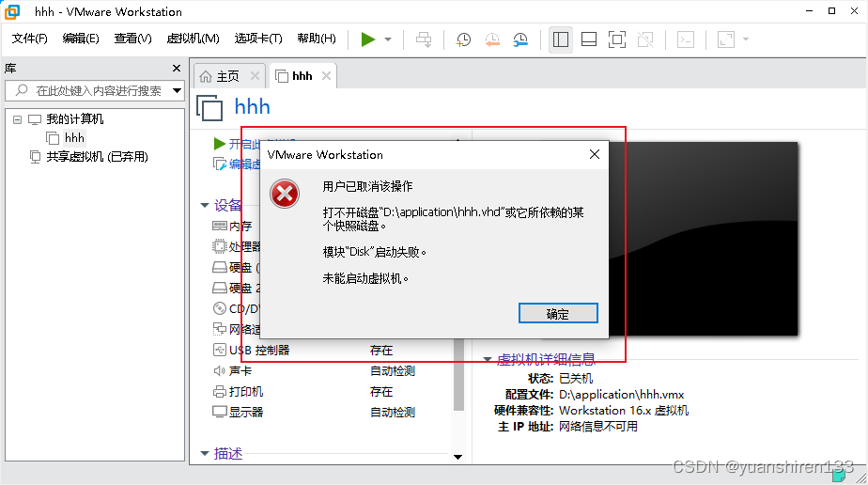Open the 选项卡(T) menu
Viewport: 868px width, 485px height.
tap(258, 39)
